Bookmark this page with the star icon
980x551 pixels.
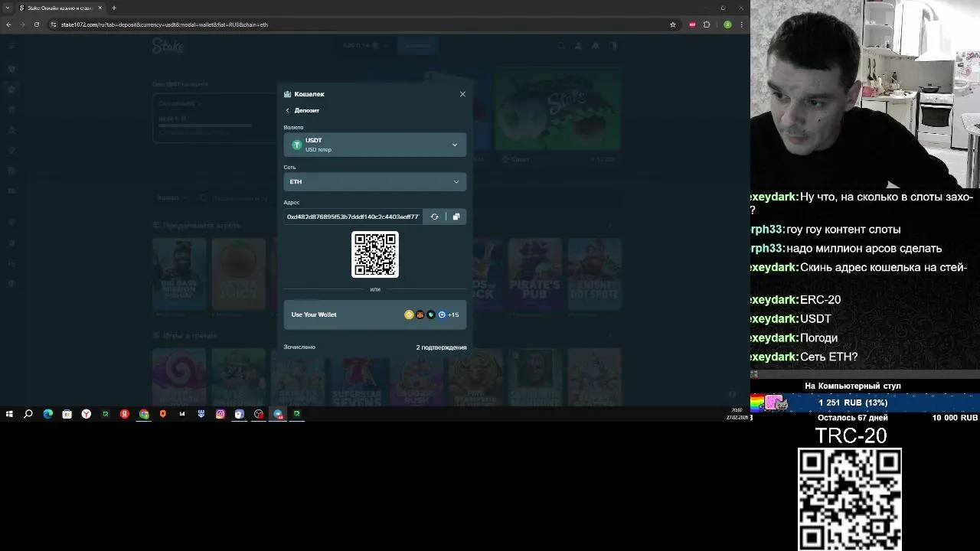[673, 24]
